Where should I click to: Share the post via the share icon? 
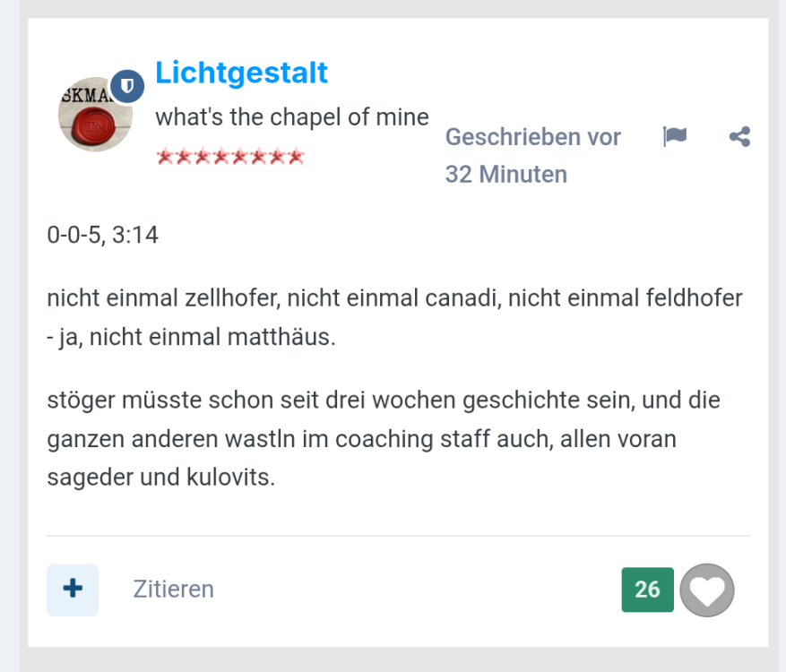tap(740, 136)
